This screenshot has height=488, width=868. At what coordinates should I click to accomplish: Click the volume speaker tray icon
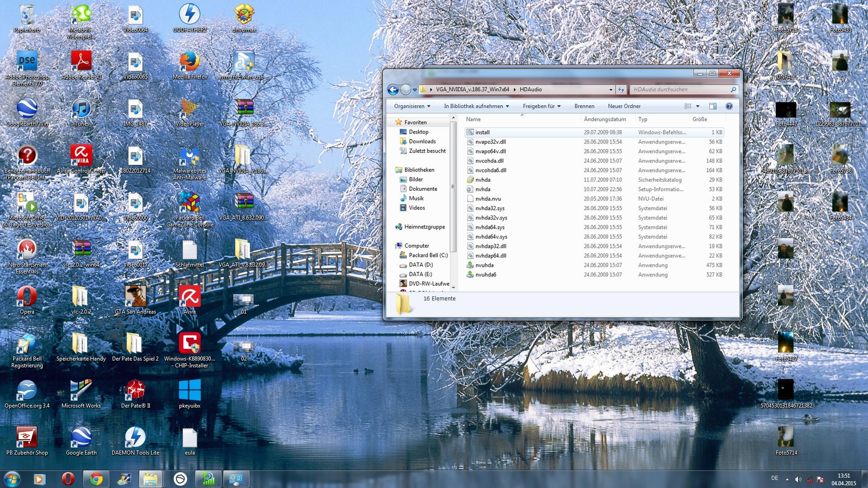[798, 479]
